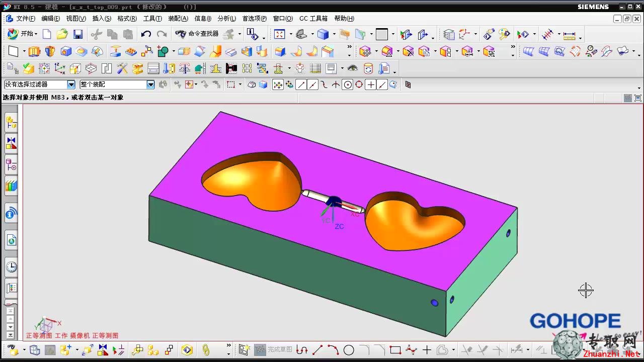The height and width of the screenshot is (362, 644).
Task: Expand the feature toolbar overflow chevron
Action: (350, 47)
